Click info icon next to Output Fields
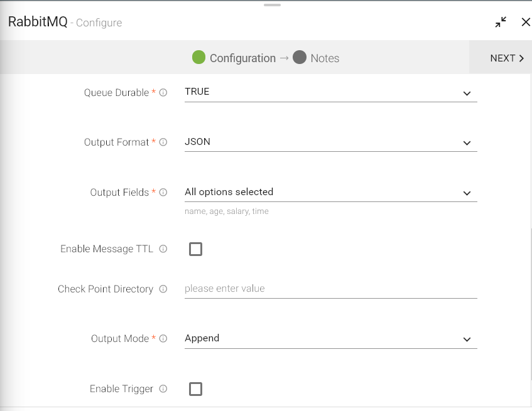The image size is (532, 411). click(163, 193)
